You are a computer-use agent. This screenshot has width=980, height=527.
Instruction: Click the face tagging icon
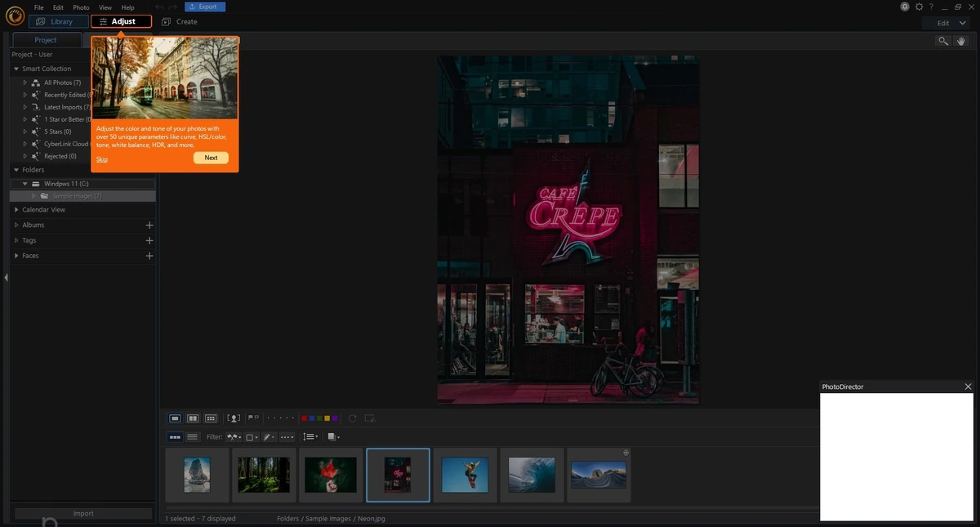(234, 418)
